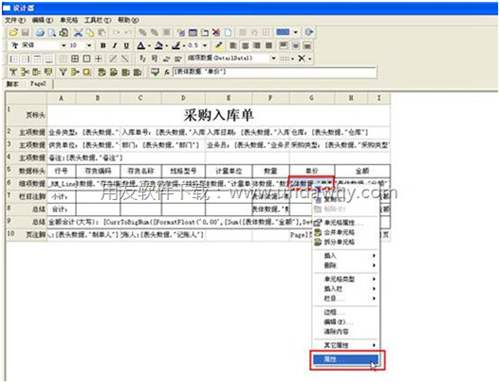Choose 合并单元格 from context menu

point(339,232)
